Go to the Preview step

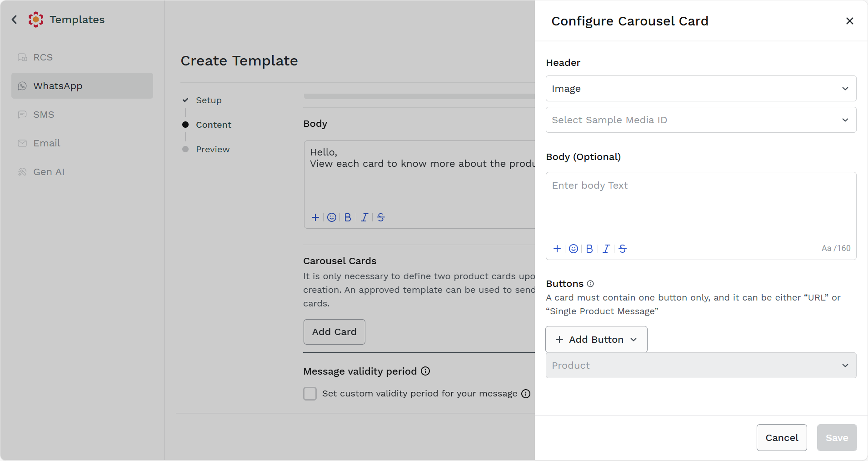(x=213, y=149)
